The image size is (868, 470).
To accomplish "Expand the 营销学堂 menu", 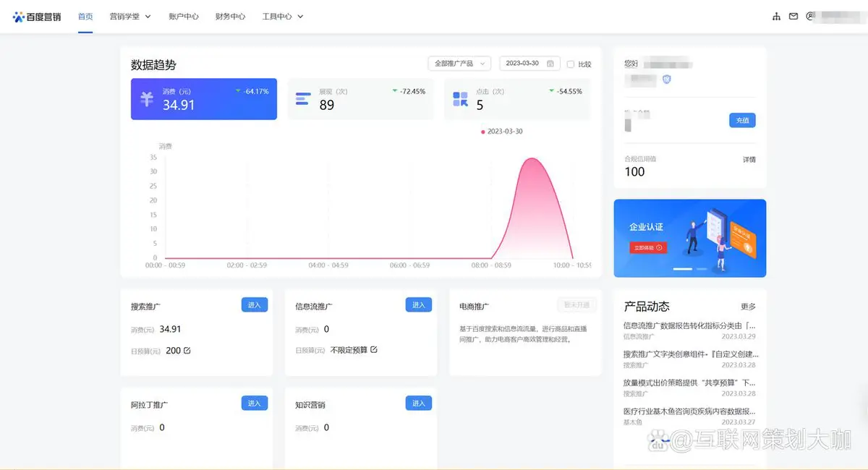I will pos(130,16).
